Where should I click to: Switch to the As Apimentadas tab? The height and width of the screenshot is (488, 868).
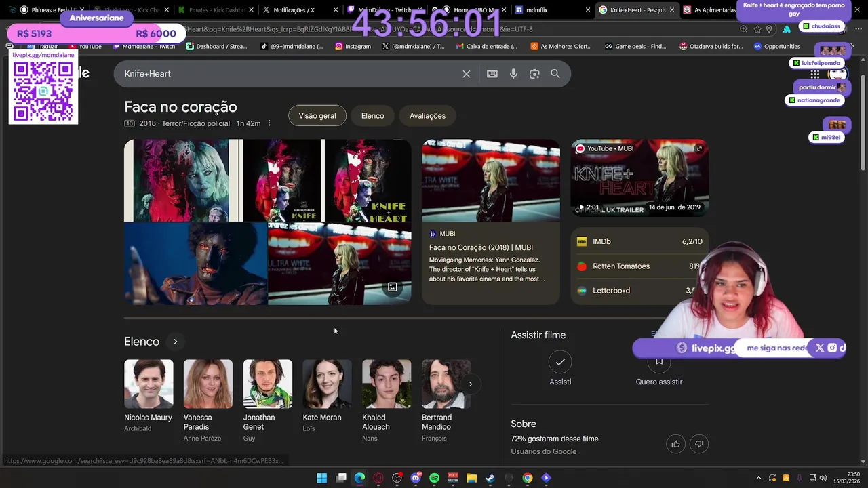pyautogui.click(x=709, y=10)
